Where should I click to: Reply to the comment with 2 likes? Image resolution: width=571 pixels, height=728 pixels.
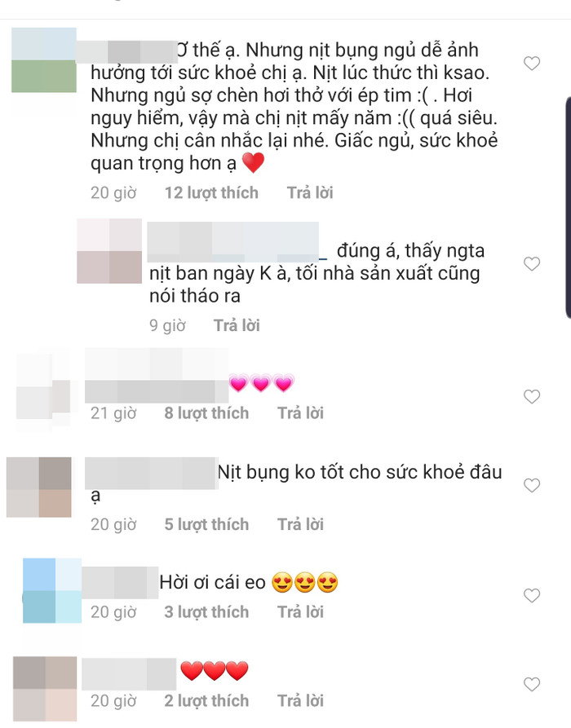tap(301, 700)
